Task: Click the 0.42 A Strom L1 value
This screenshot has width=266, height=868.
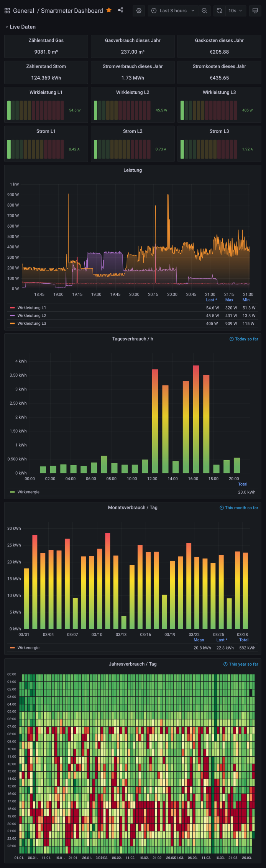Action: click(74, 149)
